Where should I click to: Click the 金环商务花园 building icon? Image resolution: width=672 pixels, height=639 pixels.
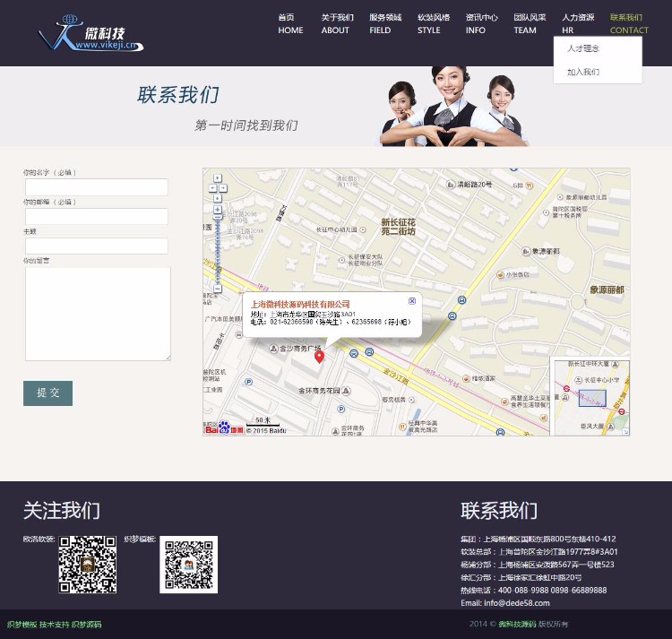(x=346, y=391)
